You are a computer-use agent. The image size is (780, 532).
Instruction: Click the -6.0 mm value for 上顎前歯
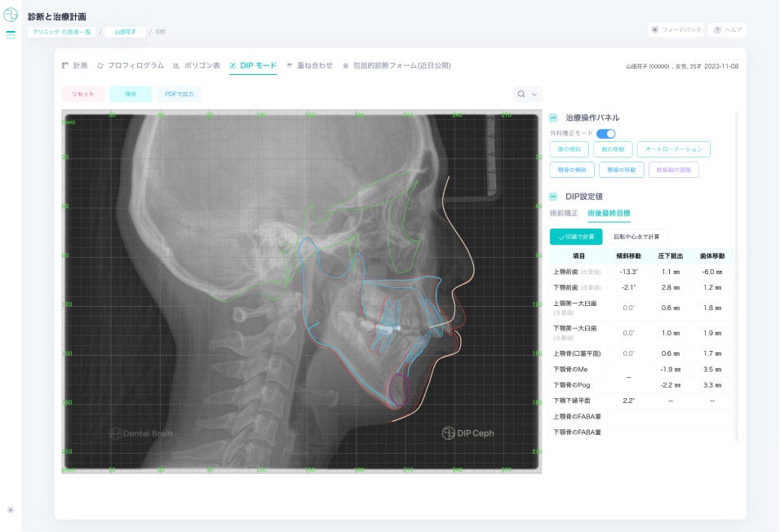coord(711,272)
